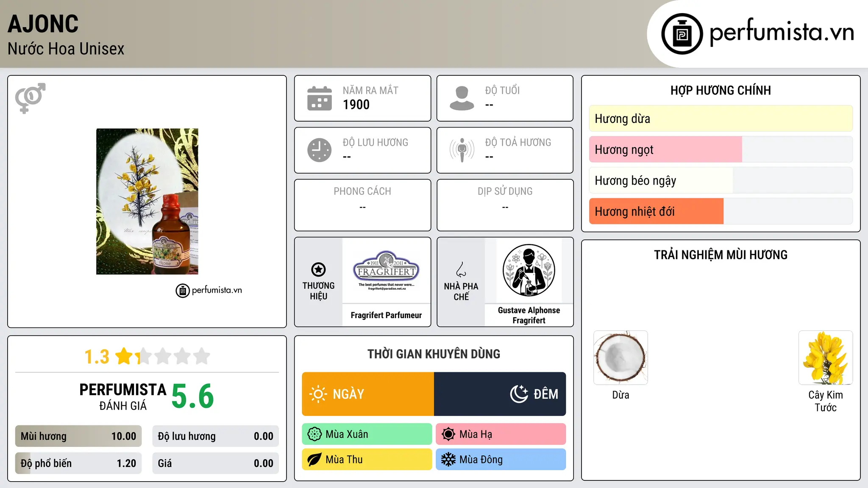Click the Cây Kim Tước note label
The height and width of the screenshot is (488, 868).
pos(826,401)
